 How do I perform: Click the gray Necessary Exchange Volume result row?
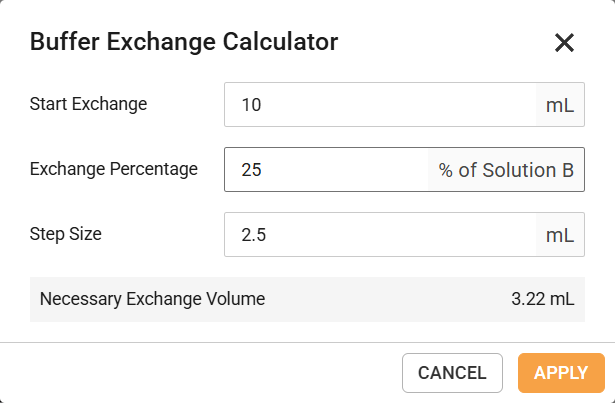380,299
